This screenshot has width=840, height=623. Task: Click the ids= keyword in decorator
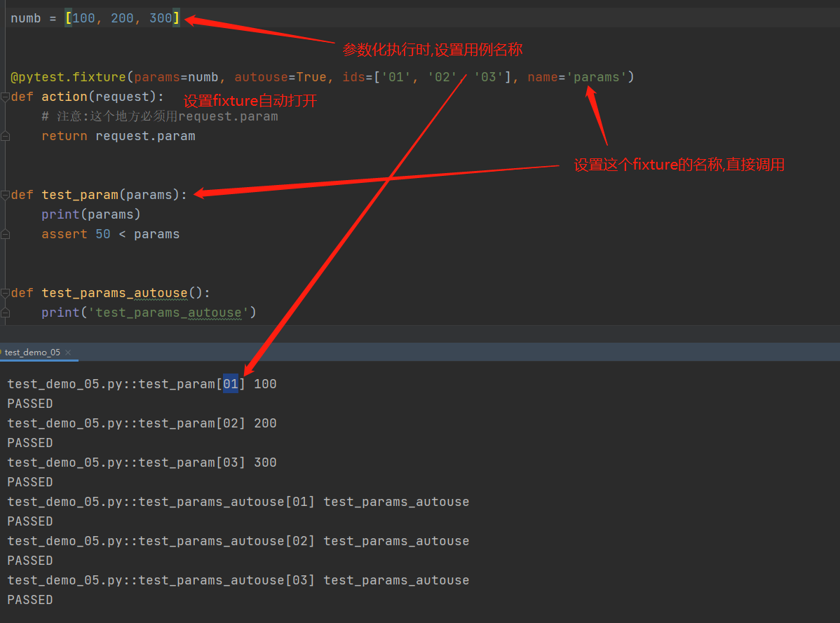click(x=358, y=77)
